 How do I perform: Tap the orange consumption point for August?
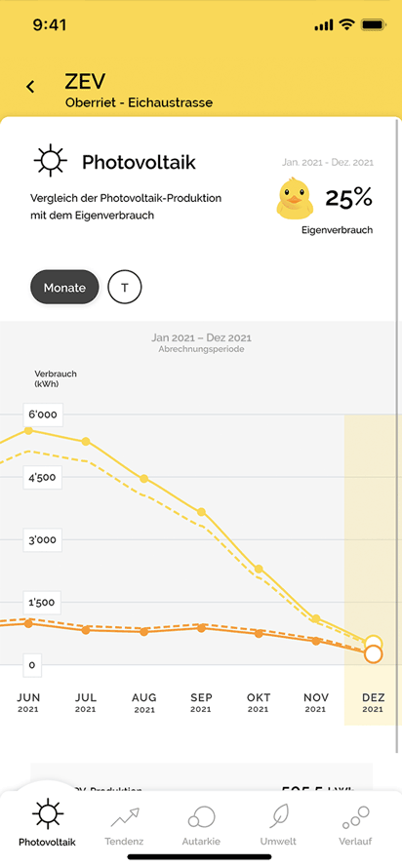click(x=144, y=632)
